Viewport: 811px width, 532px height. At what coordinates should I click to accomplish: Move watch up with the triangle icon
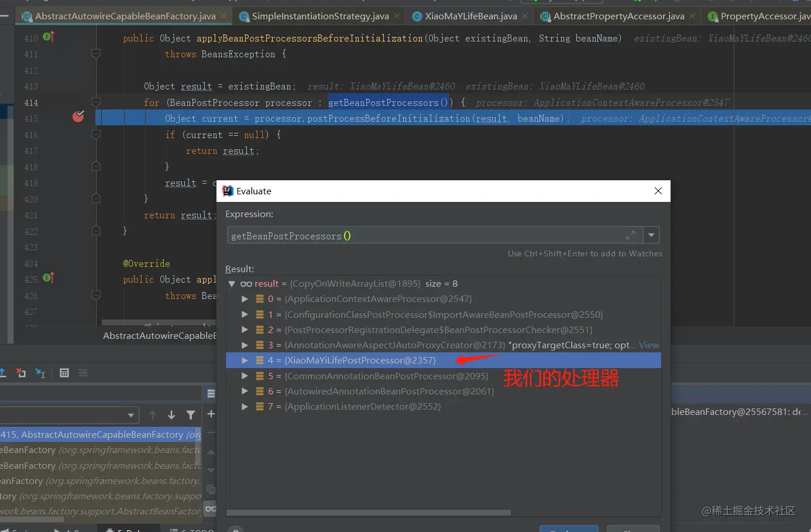[x=211, y=452]
